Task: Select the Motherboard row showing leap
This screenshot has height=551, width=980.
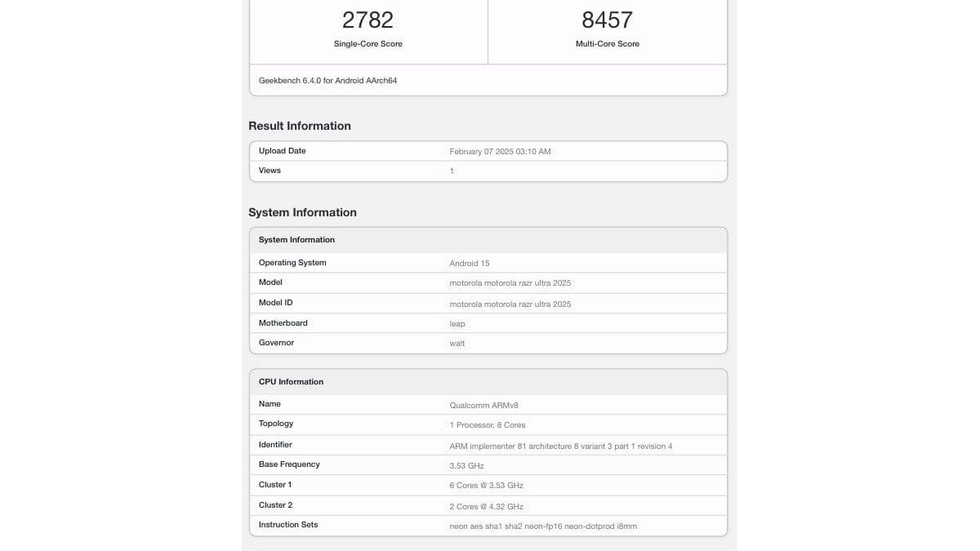Action: (x=488, y=322)
